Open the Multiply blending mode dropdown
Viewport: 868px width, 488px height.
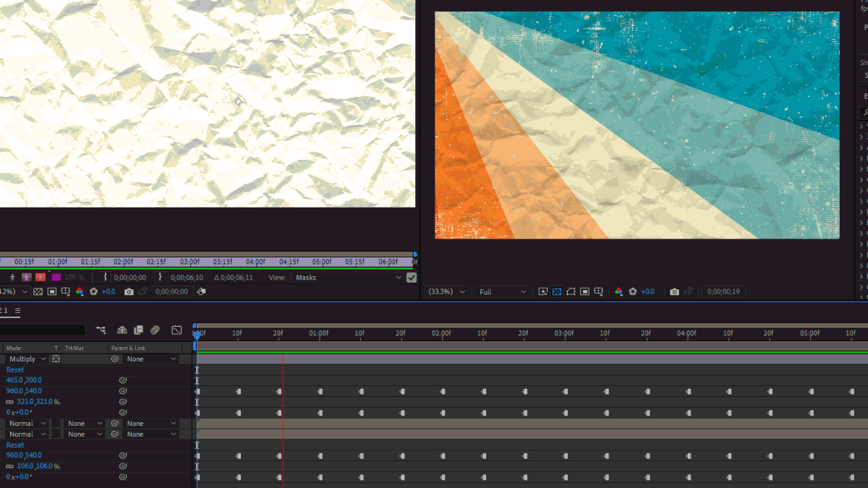[27, 359]
